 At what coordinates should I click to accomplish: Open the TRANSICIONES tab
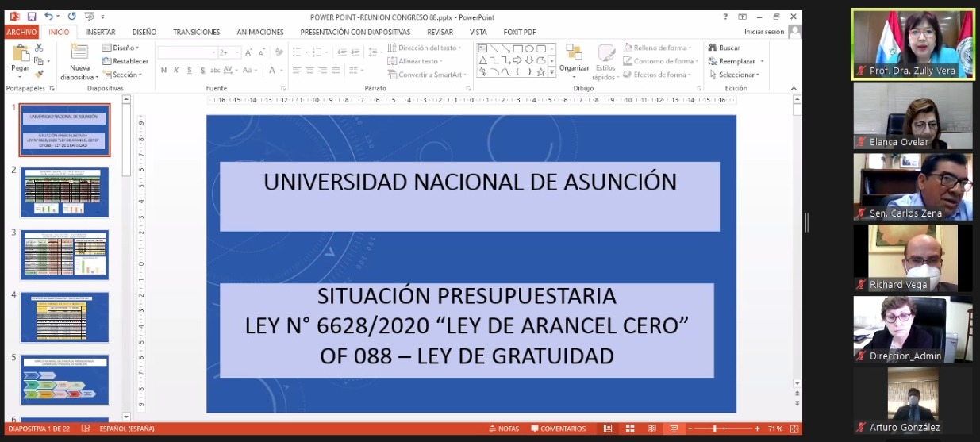pyautogui.click(x=197, y=32)
